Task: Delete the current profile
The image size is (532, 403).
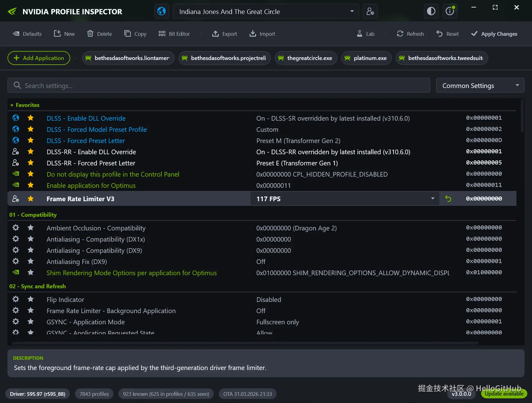Action: coord(99,34)
